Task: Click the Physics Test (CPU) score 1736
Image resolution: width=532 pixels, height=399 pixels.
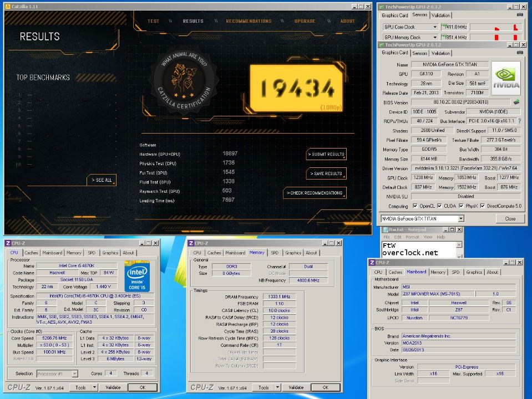Action: (x=229, y=163)
